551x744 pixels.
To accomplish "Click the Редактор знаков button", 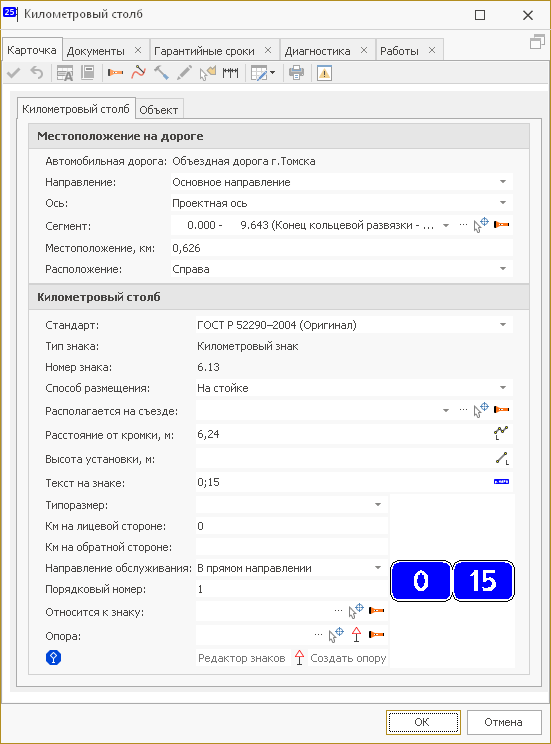I will (242, 658).
